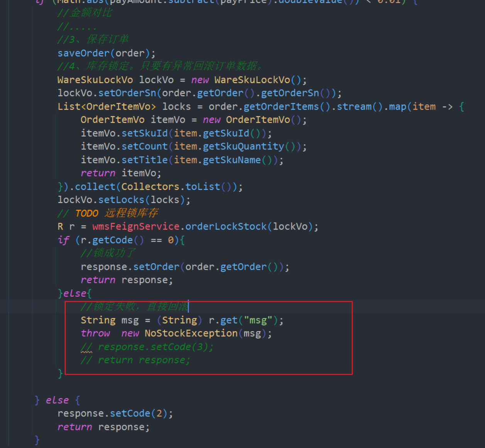The image size is (485, 448).
Task: Click itemVo.setCount line
Action: click(x=193, y=146)
